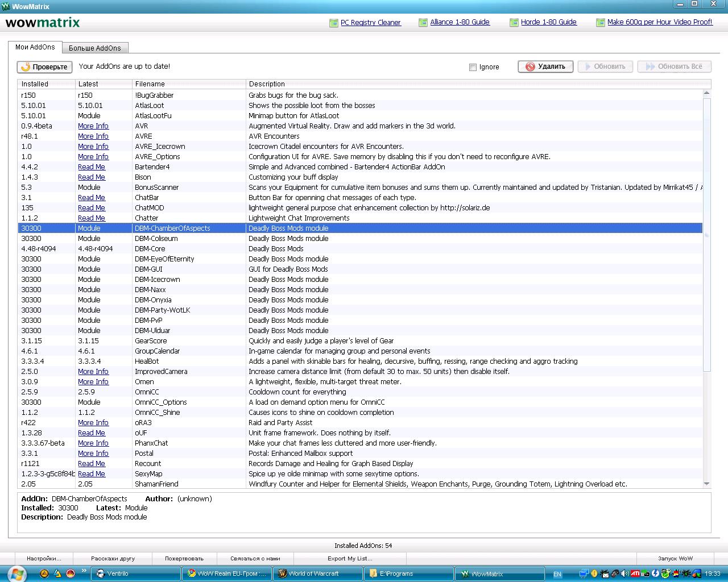Open Read Me link for Bartender4
This screenshot has width=728, height=582.
point(92,167)
